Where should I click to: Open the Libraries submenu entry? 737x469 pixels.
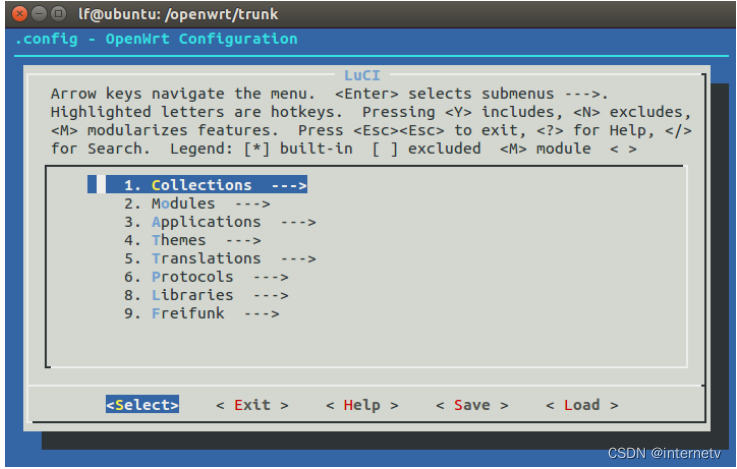click(206, 295)
